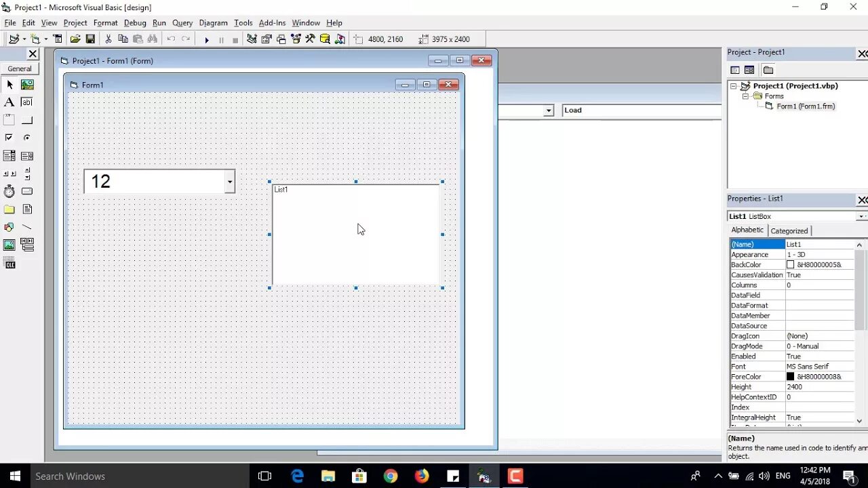Image resolution: width=868 pixels, height=488 pixels.
Task: Select the Data control tool
Action: click(x=27, y=245)
